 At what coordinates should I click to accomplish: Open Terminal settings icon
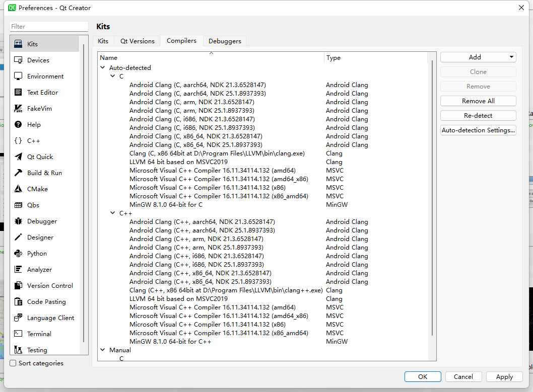[18, 334]
